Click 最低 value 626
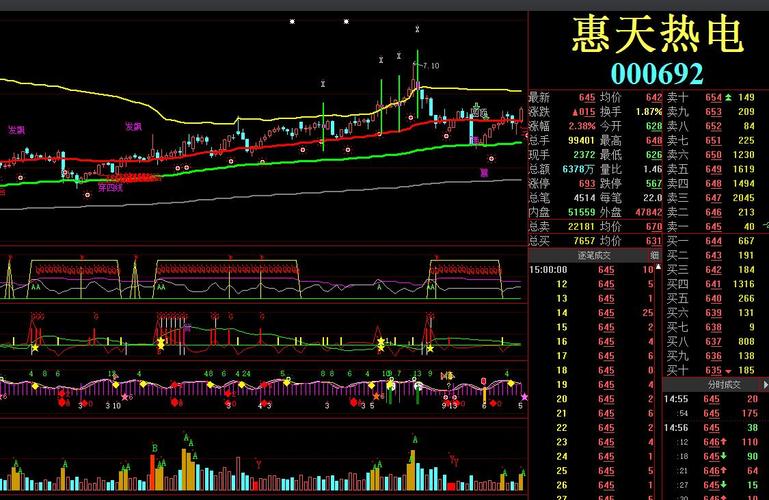 coord(654,155)
